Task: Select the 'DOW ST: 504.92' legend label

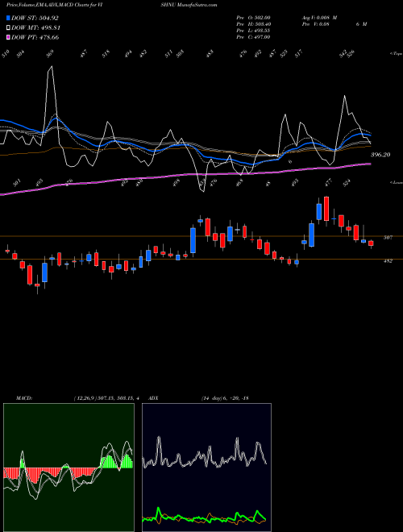Action: point(35,18)
